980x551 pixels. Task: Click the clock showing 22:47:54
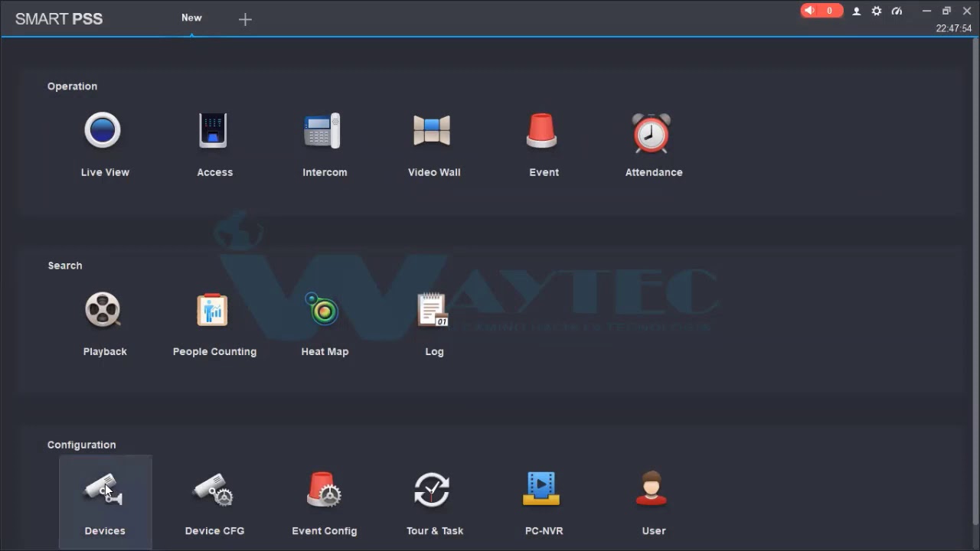[x=953, y=28]
